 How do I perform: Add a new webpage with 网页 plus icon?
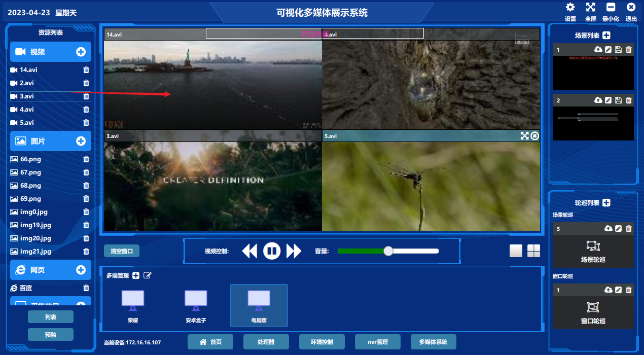(x=81, y=270)
